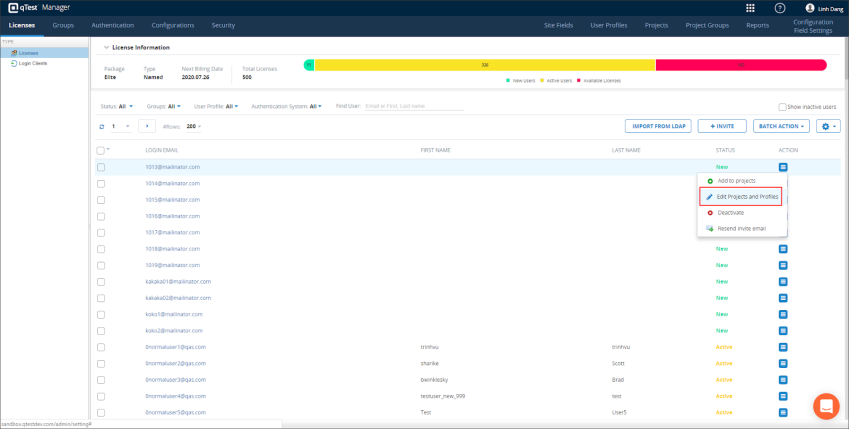Click action icon for koko1@mailinator.com row

pyautogui.click(x=783, y=314)
